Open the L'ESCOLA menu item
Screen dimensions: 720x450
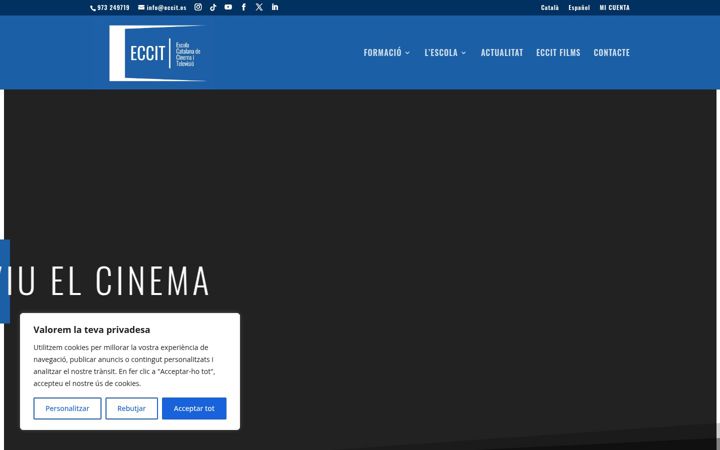[x=441, y=52]
